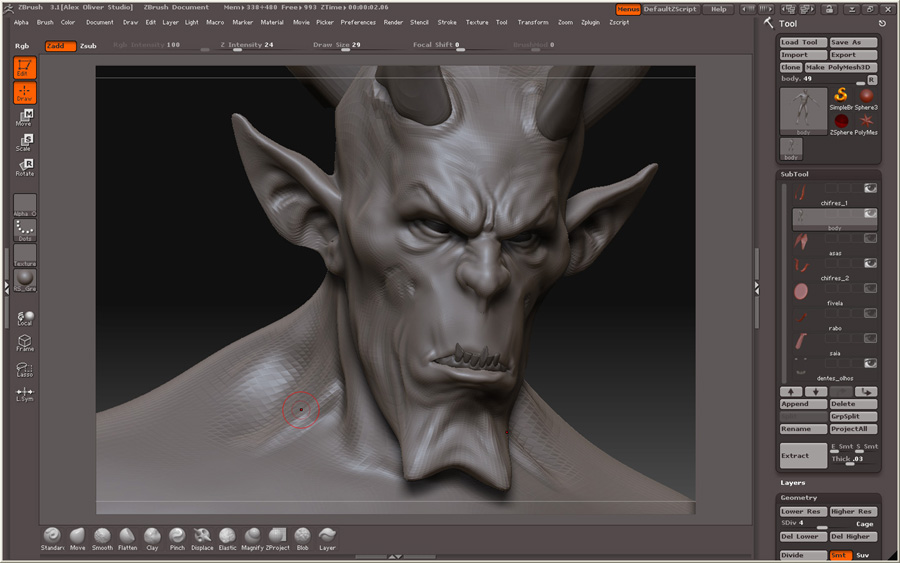Open the Material menu
Image resolution: width=900 pixels, height=563 pixels.
click(x=271, y=22)
